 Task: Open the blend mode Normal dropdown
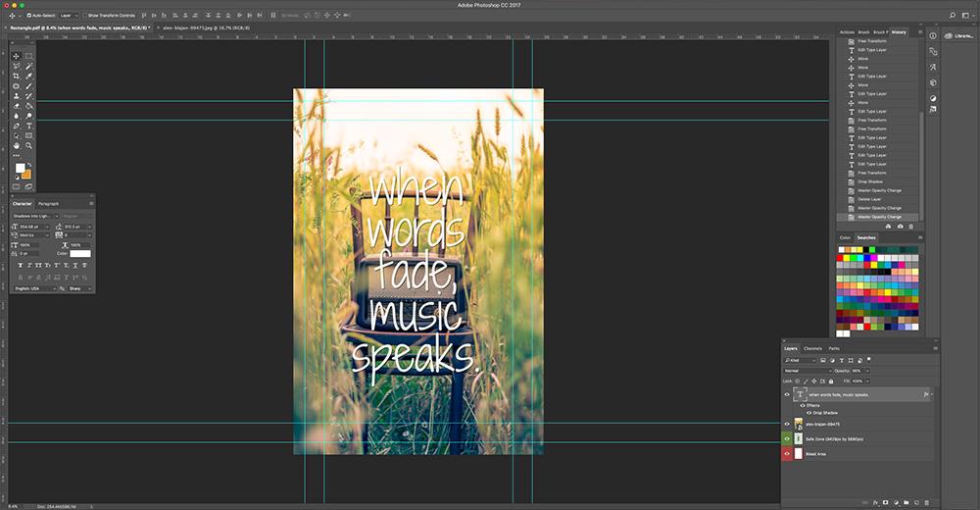807,371
